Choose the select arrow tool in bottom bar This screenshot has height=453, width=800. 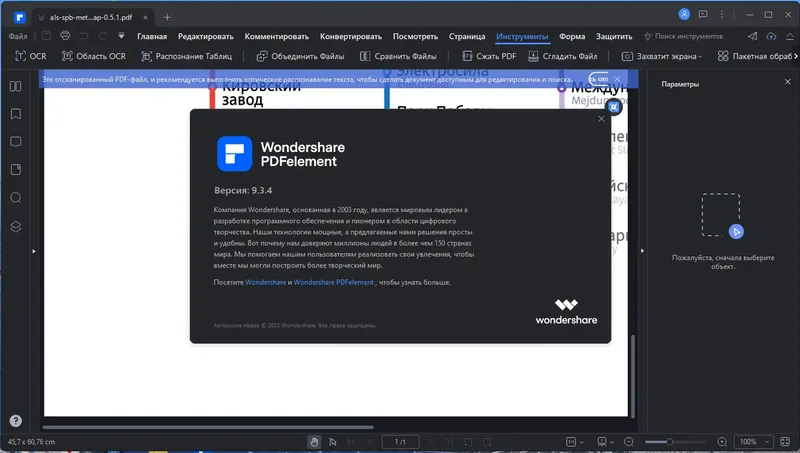coord(333,442)
